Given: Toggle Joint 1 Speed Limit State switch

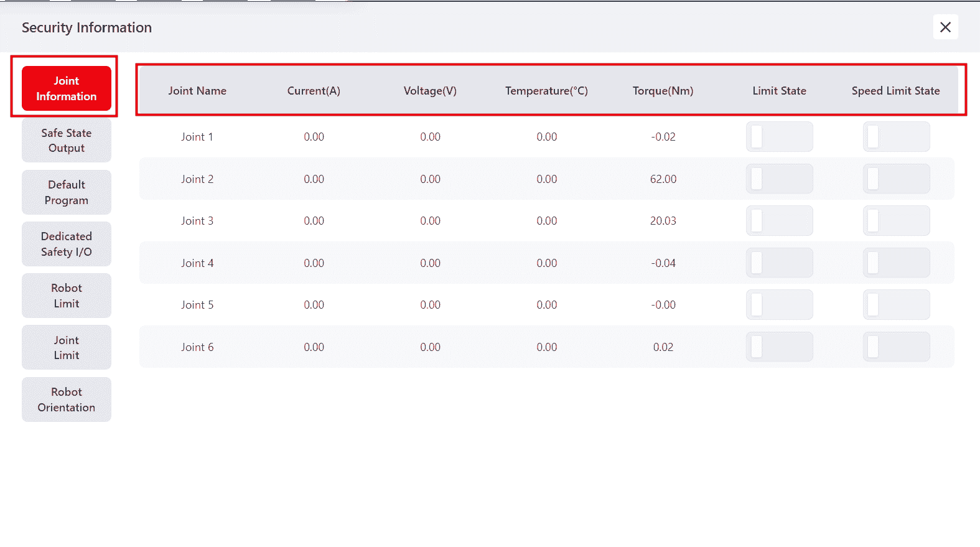Looking at the screenshot, I should click(x=896, y=137).
